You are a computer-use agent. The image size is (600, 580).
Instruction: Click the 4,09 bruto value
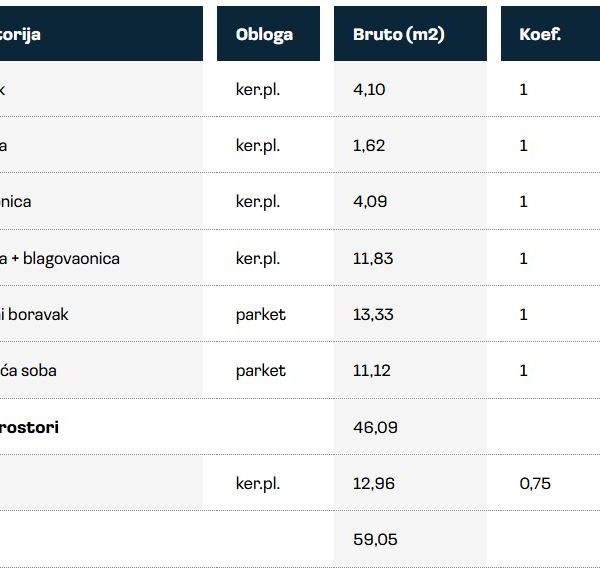click(370, 201)
